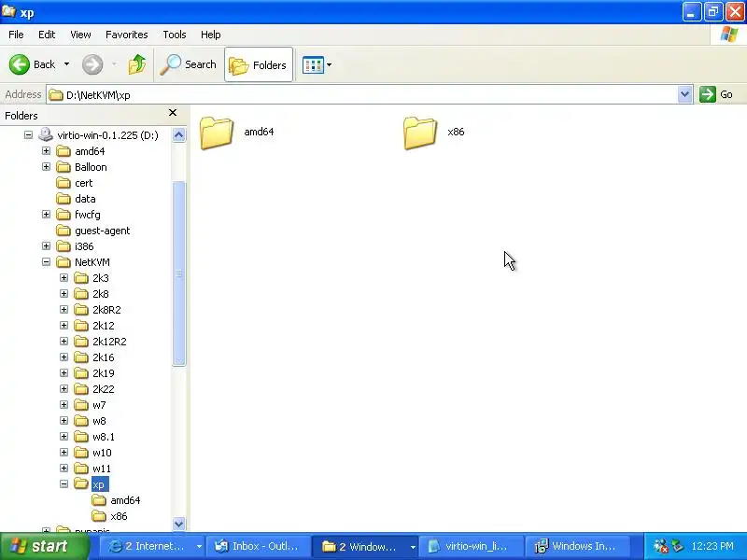Click the address bar path field
The width and height of the screenshot is (747, 560).
tap(362, 95)
